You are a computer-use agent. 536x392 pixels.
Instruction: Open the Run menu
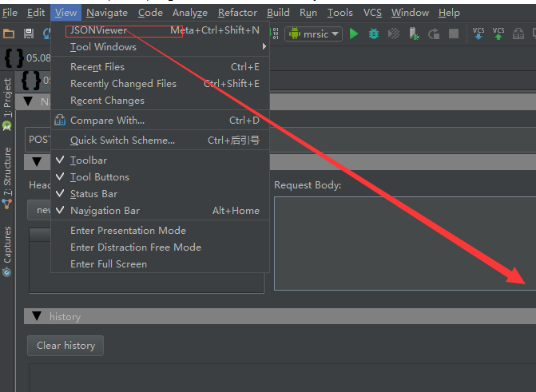coord(308,13)
